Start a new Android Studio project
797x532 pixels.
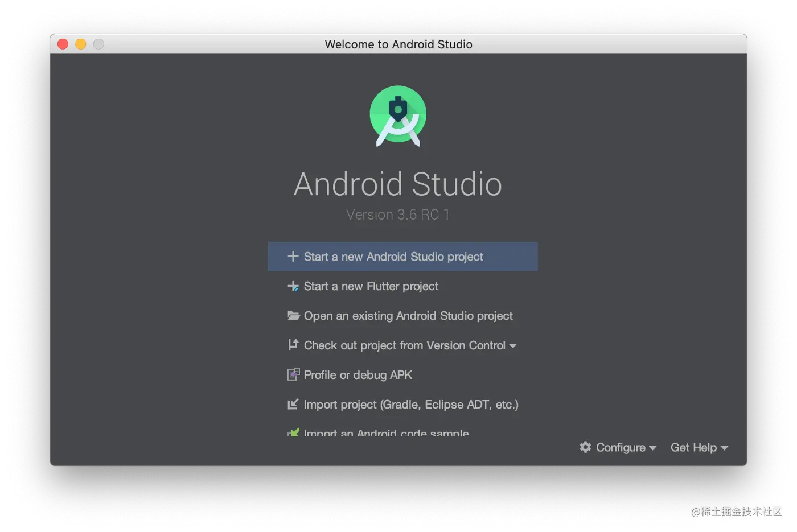(403, 257)
